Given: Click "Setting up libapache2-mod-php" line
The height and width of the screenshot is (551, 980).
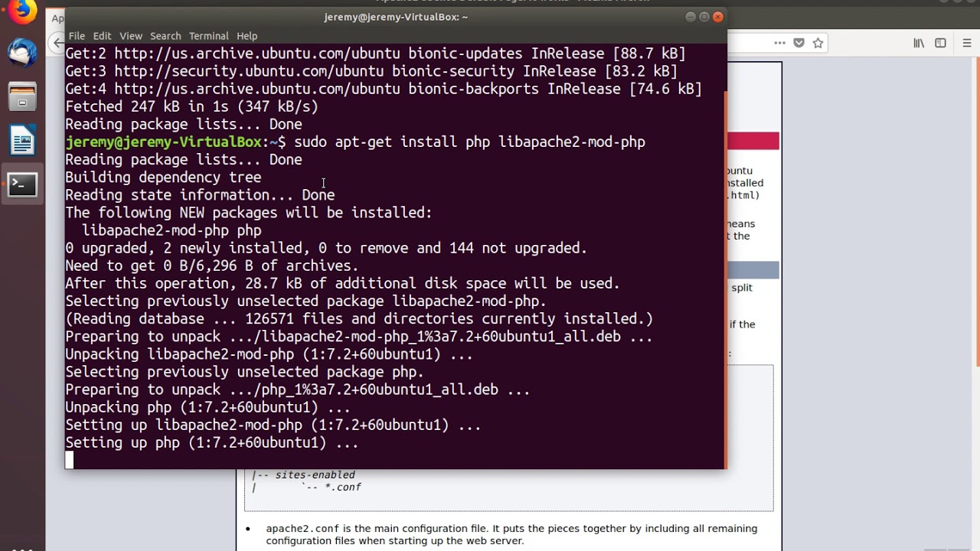Looking at the screenshot, I should tap(273, 425).
